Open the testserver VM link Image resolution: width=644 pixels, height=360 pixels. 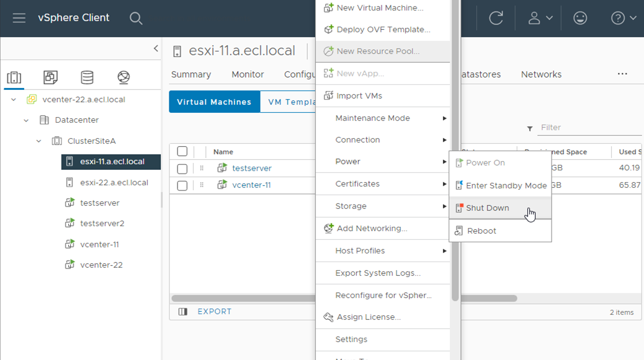pos(251,169)
